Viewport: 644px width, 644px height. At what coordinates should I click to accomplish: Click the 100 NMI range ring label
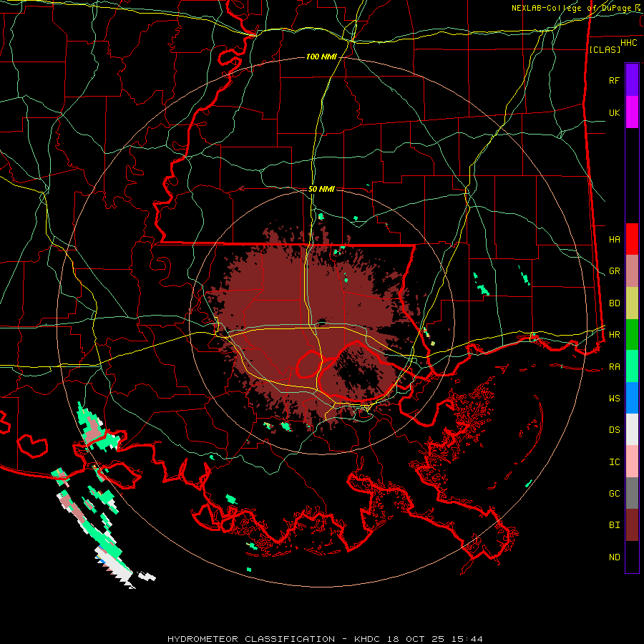(321, 57)
